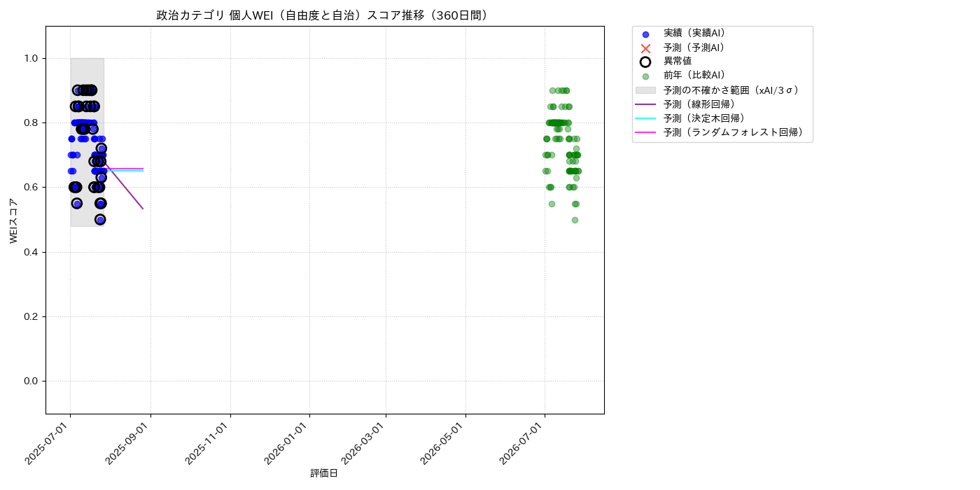Viewport: 980px width, 490px height.
Task: Select legend label 予測の不確かさ範囲（xAI/3σ）
Action: coord(731,90)
